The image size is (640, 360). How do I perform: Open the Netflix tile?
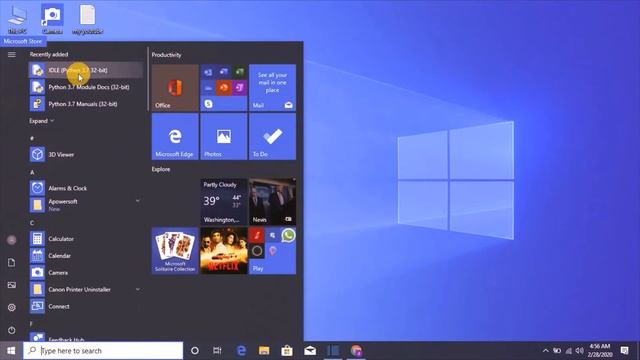tap(224, 251)
